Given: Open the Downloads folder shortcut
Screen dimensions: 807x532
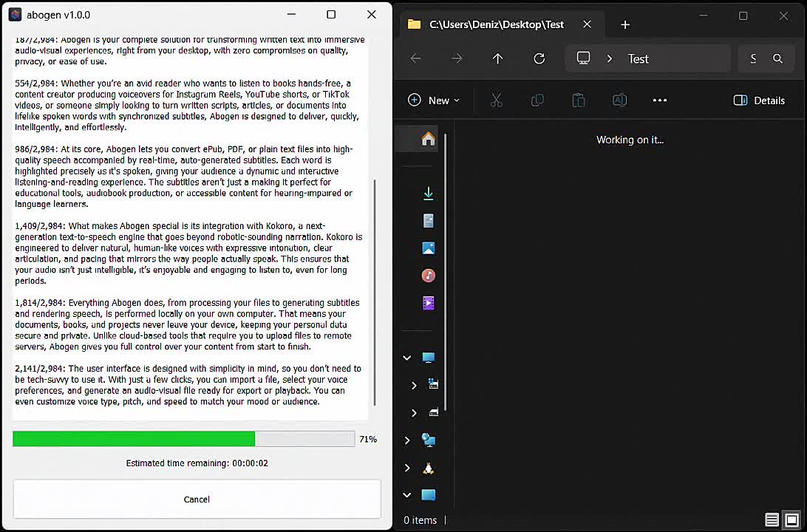Looking at the screenshot, I should 428,194.
